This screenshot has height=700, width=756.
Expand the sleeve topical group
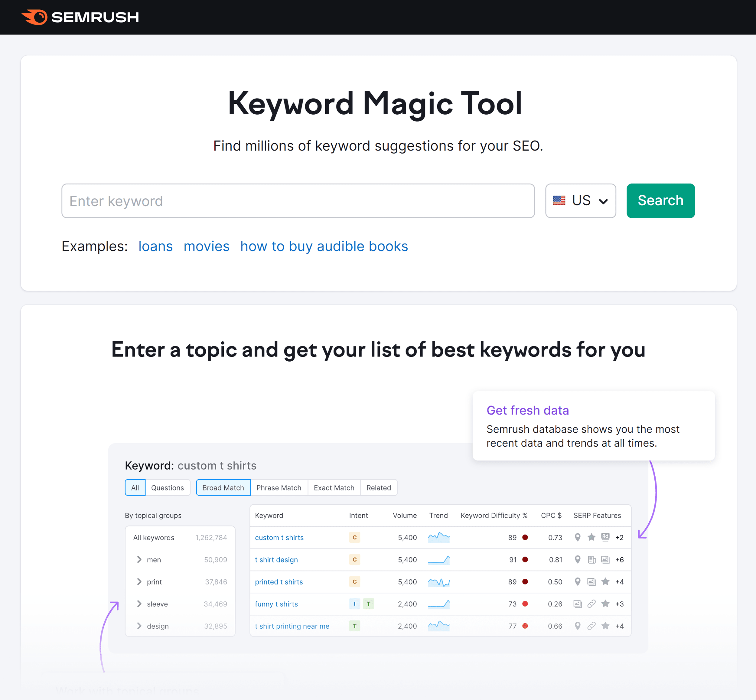[139, 604]
